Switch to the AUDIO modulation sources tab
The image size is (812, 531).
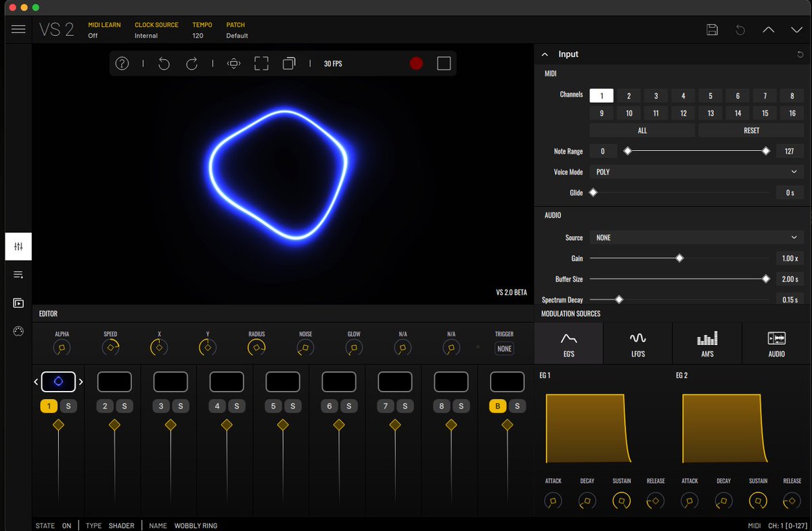[775, 344]
